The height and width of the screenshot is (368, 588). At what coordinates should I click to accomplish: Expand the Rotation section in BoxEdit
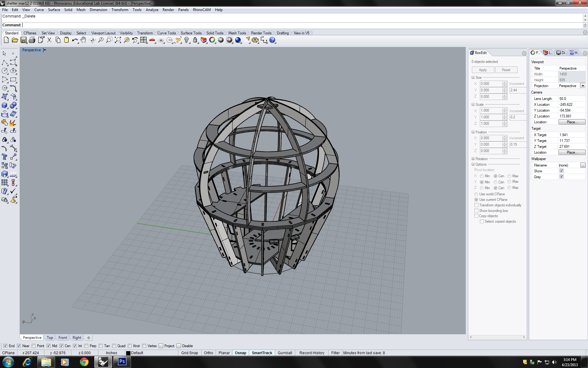coord(473,159)
